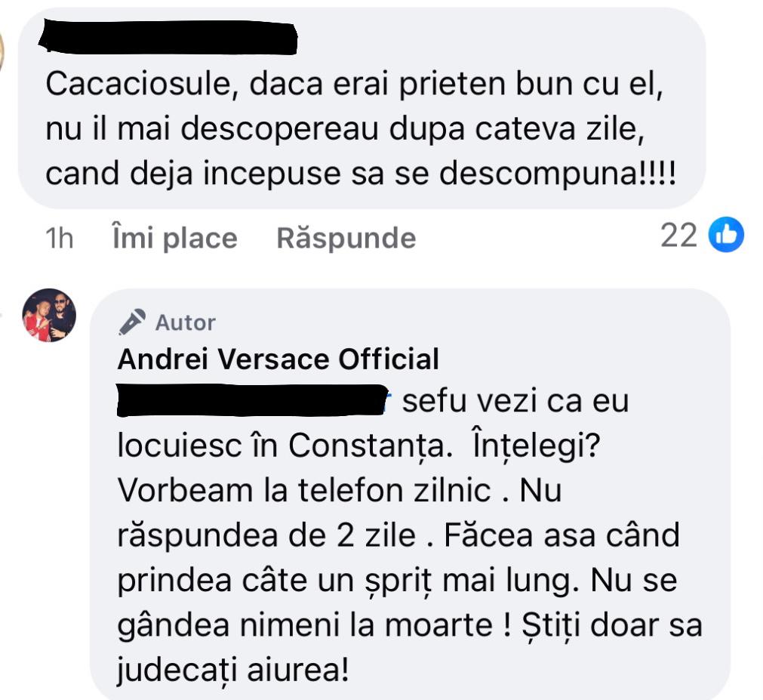Open the Autor microphone badge icon
The height and width of the screenshot is (700, 763).
131,320
